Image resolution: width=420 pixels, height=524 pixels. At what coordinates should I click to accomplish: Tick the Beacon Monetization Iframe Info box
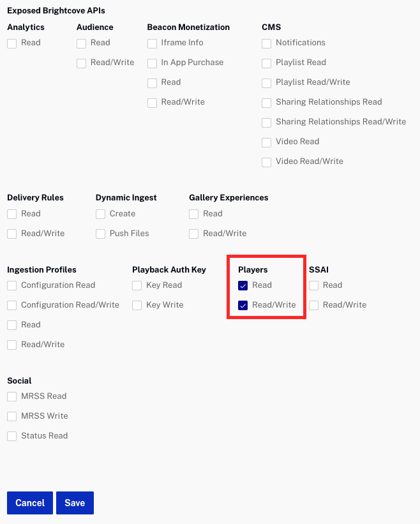[x=152, y=43]
